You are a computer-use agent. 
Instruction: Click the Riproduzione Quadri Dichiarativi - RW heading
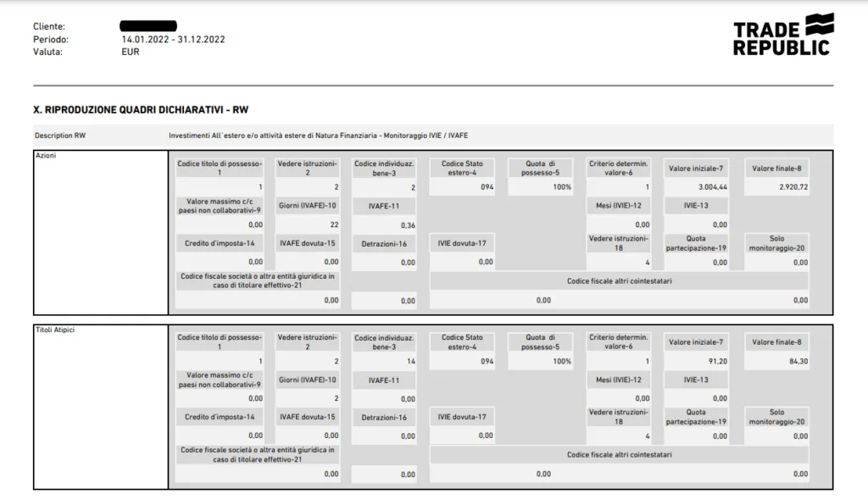point(141,109)
